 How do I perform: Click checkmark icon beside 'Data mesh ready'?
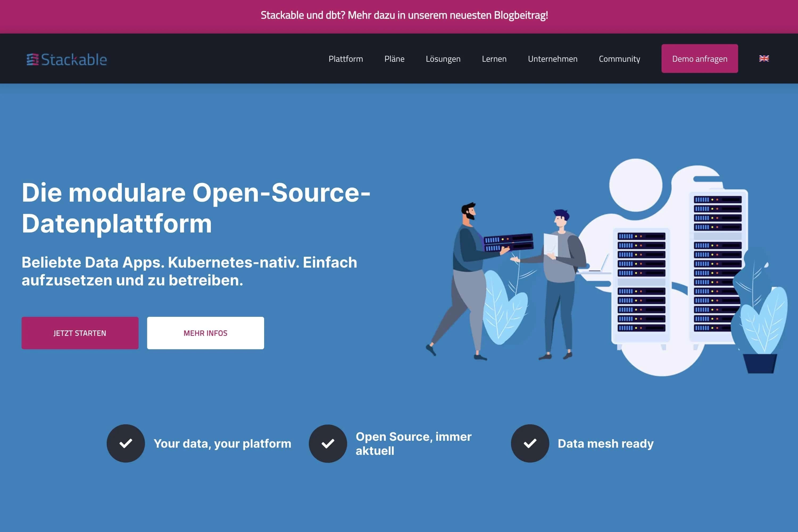point(530,443)
